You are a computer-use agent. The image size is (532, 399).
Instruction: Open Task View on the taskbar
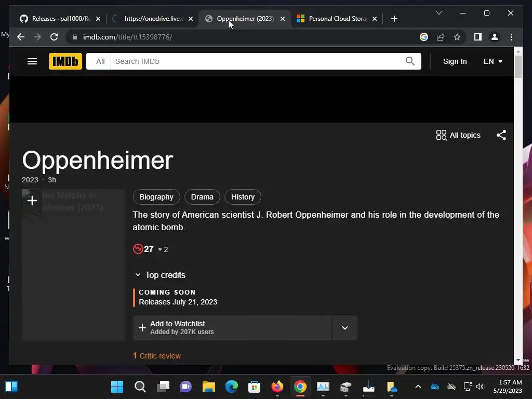pos(163,387)
